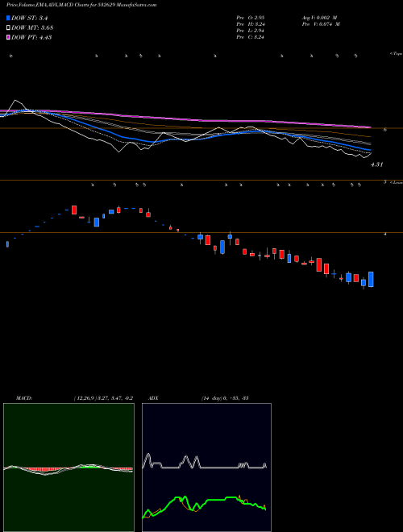Click the magenta DOW PT legend swatch
403x532 pixels.
click(9, 37)
